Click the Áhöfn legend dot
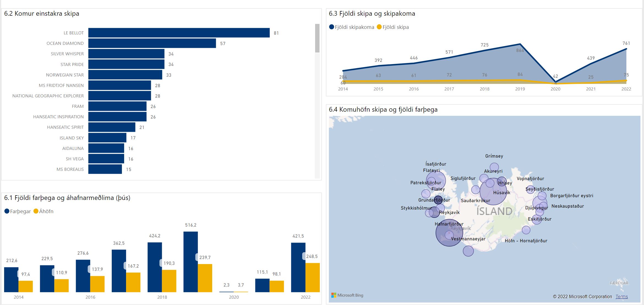Image resolution: width=644 pixels, height=305 pixels. (36, 211)
